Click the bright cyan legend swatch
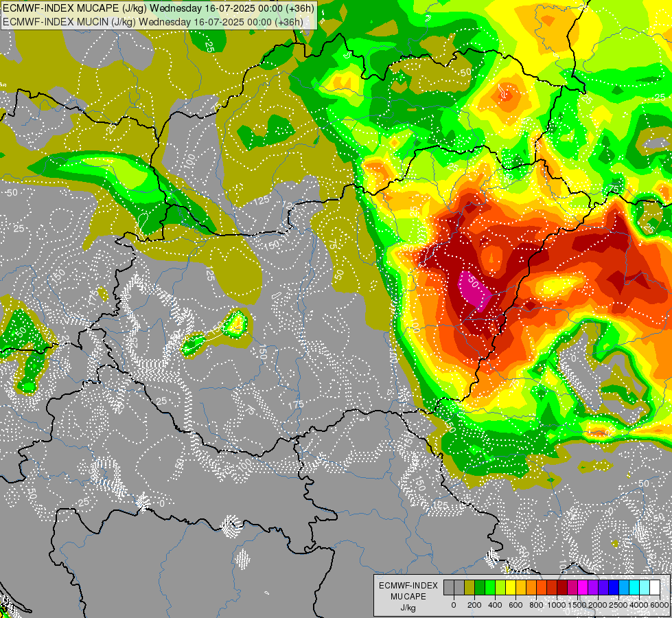This screenshot has height=618, width=672. pos(634,588)
